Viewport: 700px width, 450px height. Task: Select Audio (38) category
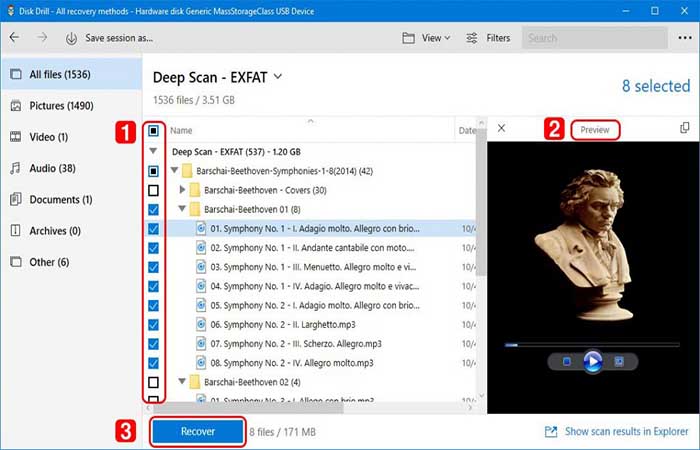click(71, 168)
